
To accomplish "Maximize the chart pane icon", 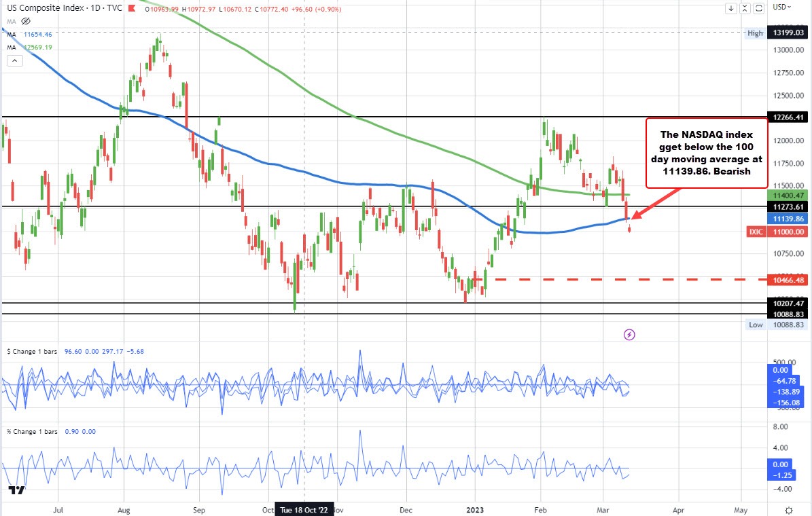I will [x=759, y=8].
